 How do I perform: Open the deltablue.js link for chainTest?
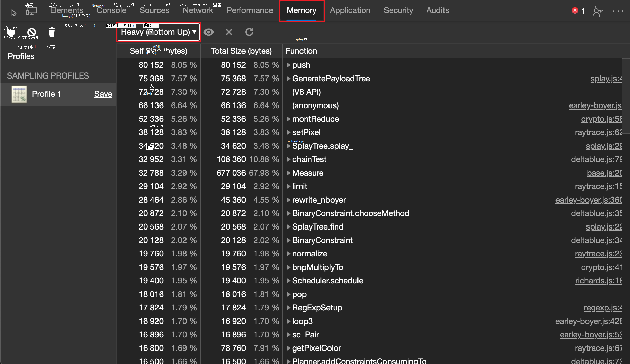point(596,159)
